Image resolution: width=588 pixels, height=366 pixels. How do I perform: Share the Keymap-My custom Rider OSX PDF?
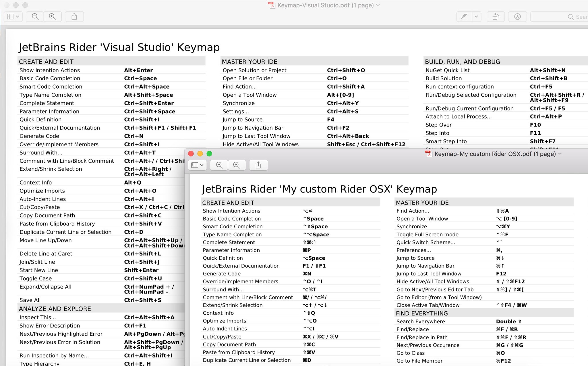click(x=258, y=165)
